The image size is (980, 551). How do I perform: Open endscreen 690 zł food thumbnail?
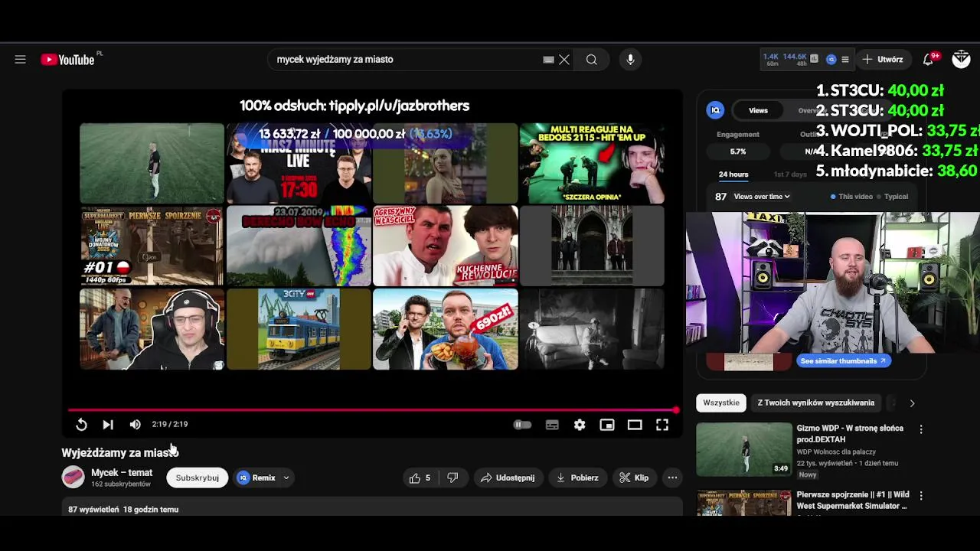446,329
